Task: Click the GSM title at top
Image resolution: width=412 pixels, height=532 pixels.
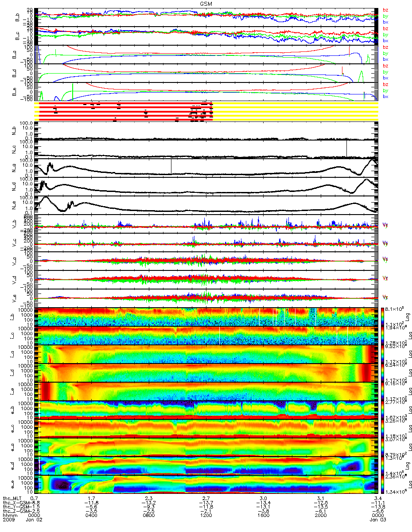Action: (206, 4)
